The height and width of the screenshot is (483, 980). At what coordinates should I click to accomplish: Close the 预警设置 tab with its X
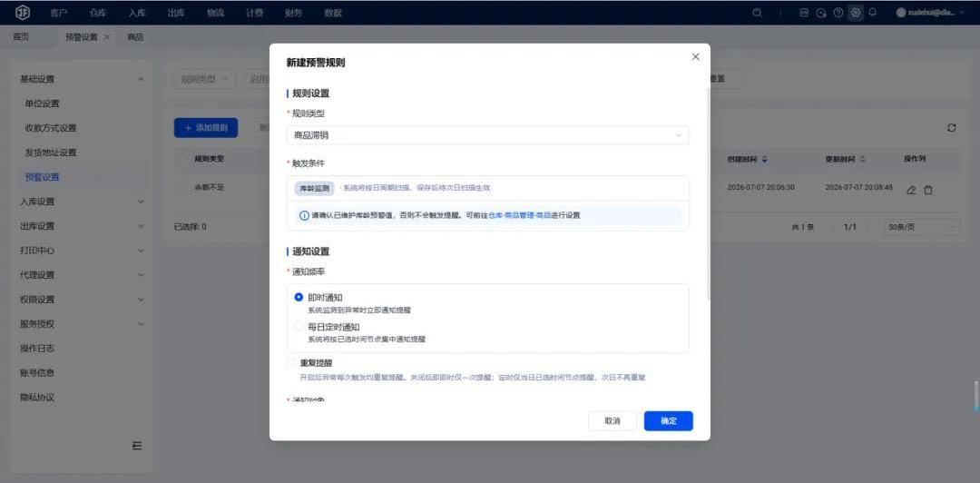[x=107, y=37]
